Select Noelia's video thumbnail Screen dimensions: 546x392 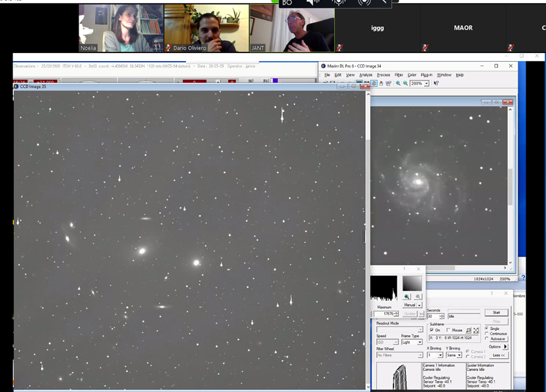[121, 28]
